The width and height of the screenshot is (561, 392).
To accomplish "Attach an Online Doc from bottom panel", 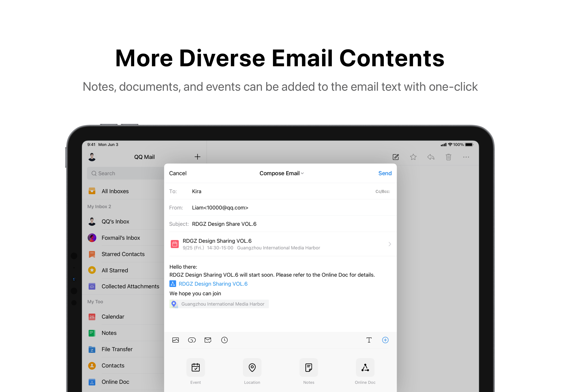I will tap(365, 368).
